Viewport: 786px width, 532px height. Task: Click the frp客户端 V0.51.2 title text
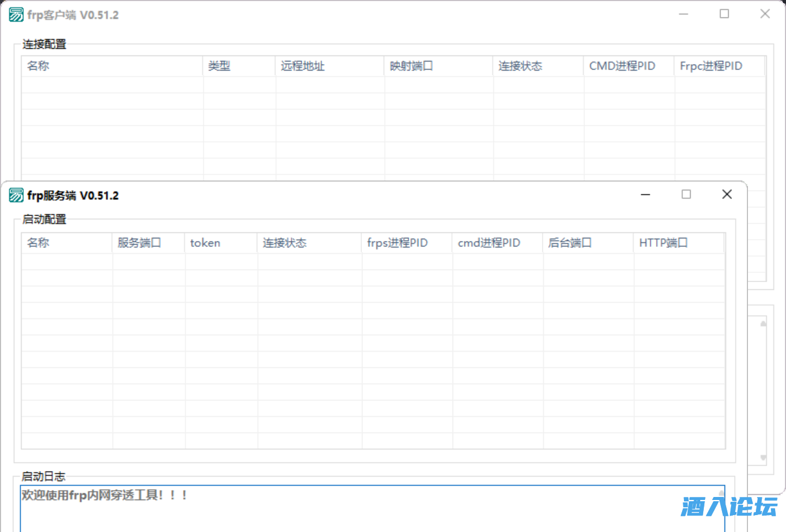point(73,15)
